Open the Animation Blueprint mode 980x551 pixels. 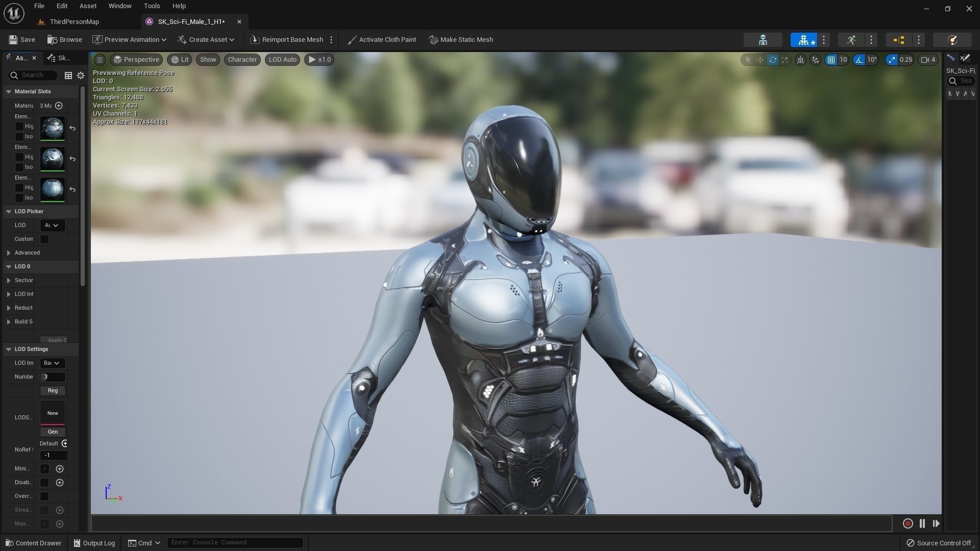899,40
